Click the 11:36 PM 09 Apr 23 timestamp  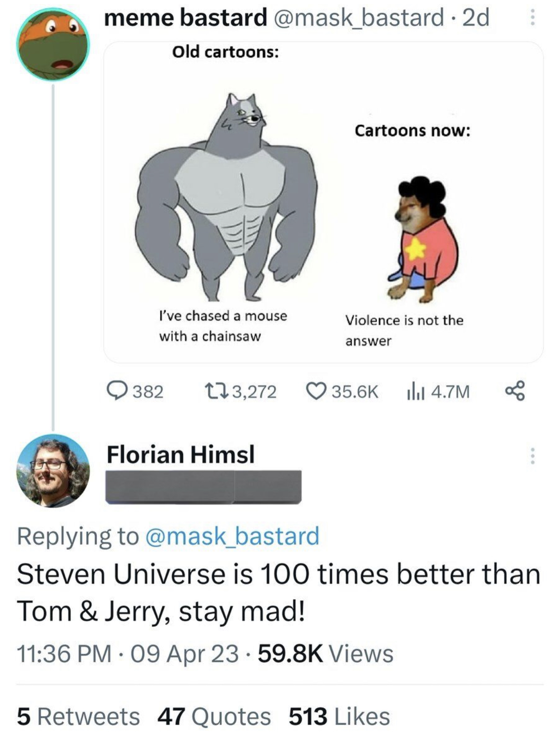point(128,653)
